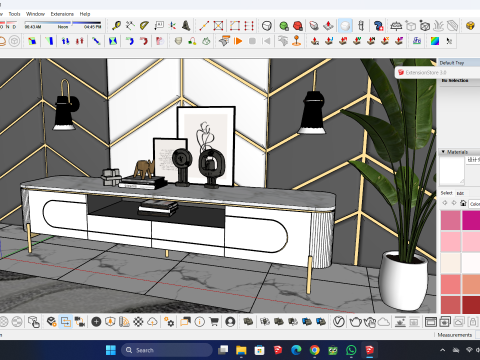Click the blue curved arrow icon
The width and height of the screenshot is (480, 360).
tap(129, 41)
